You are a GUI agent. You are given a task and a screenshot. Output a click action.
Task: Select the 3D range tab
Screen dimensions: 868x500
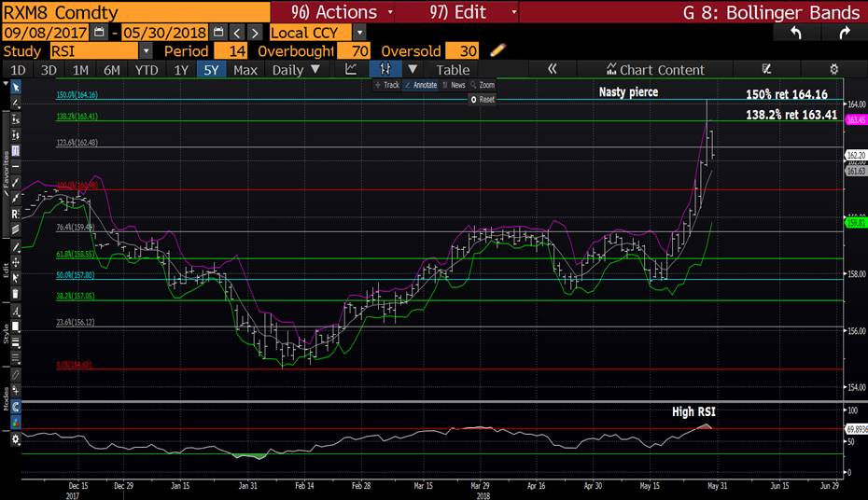coord(49,70)
